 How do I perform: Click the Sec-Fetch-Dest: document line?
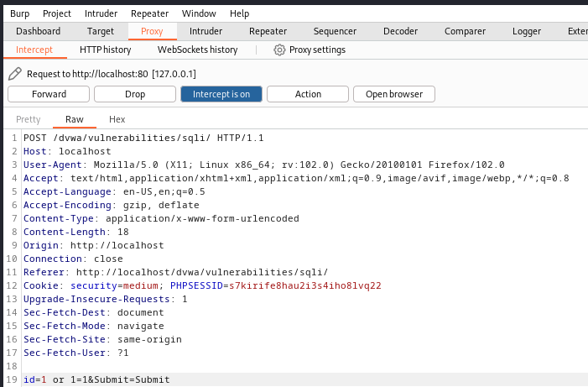(x=94, y=312)
